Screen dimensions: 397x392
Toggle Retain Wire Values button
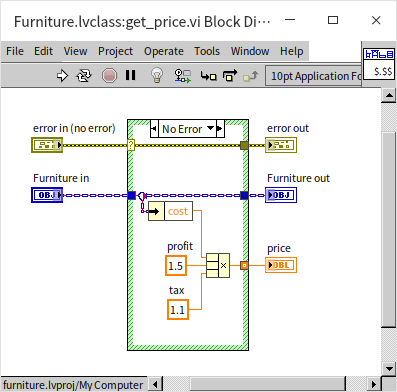coord(182,76)
